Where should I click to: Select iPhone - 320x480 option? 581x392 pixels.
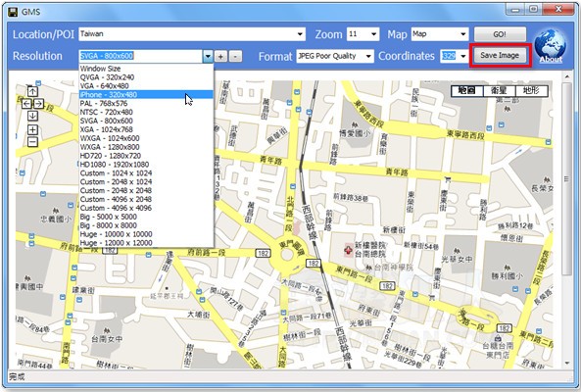pos(146,95)
